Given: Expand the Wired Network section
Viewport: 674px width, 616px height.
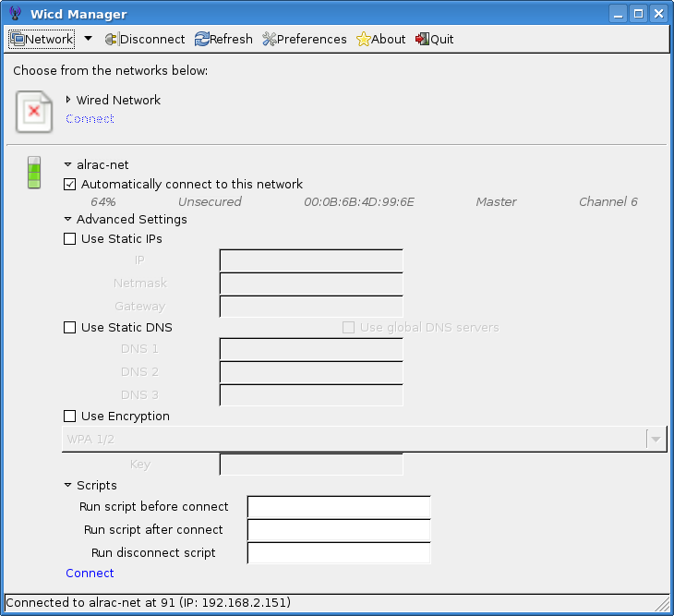Looking at the screenshot, I should (x=68, y=100).
